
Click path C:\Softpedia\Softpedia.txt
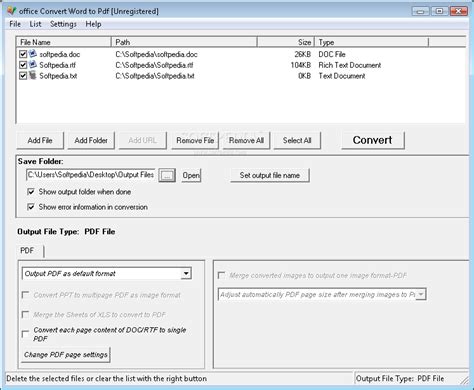(155, 76)
